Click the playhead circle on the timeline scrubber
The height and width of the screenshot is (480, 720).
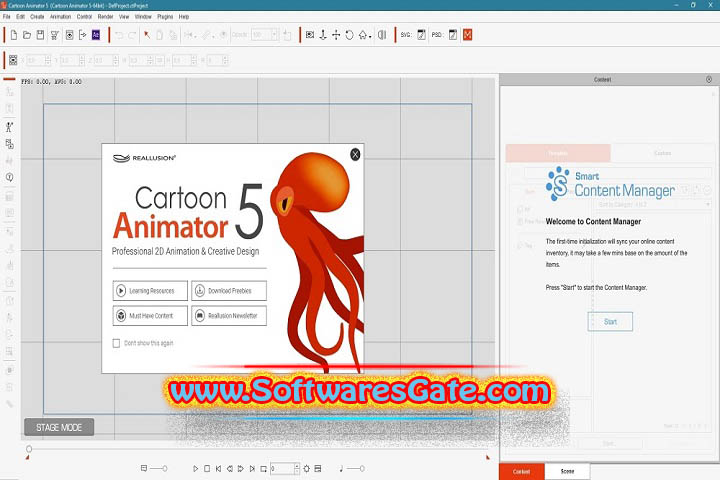tap(29, 449)
